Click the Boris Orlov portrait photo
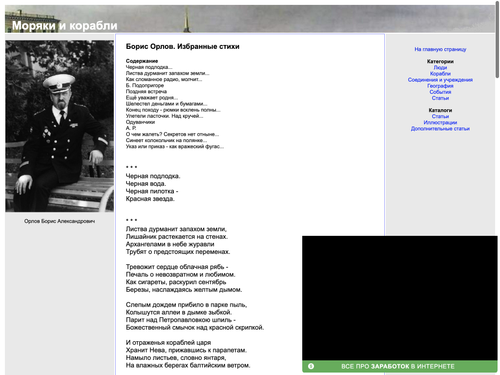Viewport: 500px width, 375px height. [59, 126]
